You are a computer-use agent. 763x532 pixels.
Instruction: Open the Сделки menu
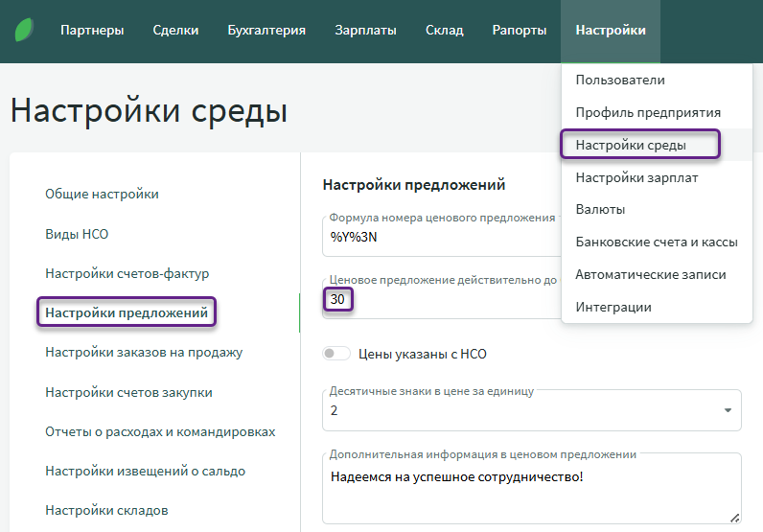point(175,31)
